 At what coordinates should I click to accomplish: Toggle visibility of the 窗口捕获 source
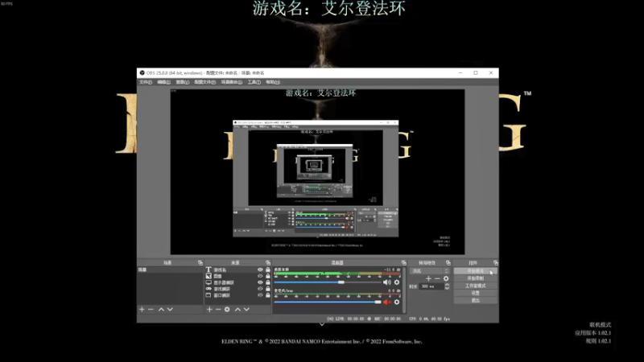260,295
